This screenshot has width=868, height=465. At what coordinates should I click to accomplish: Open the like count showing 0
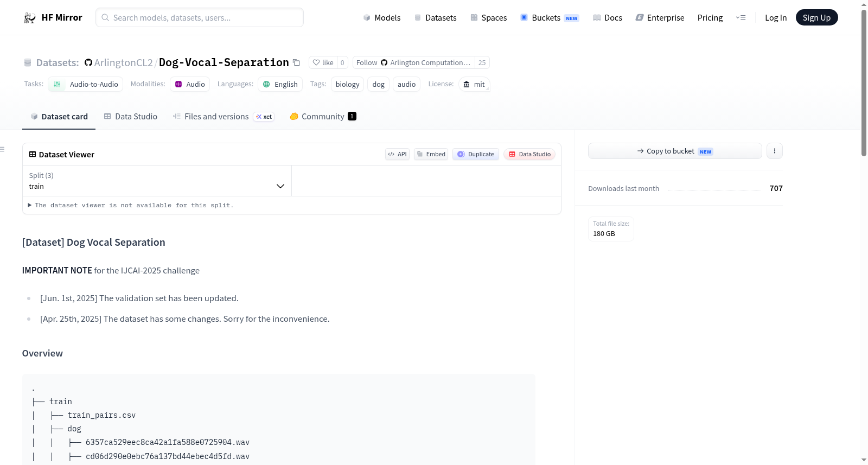342,62
